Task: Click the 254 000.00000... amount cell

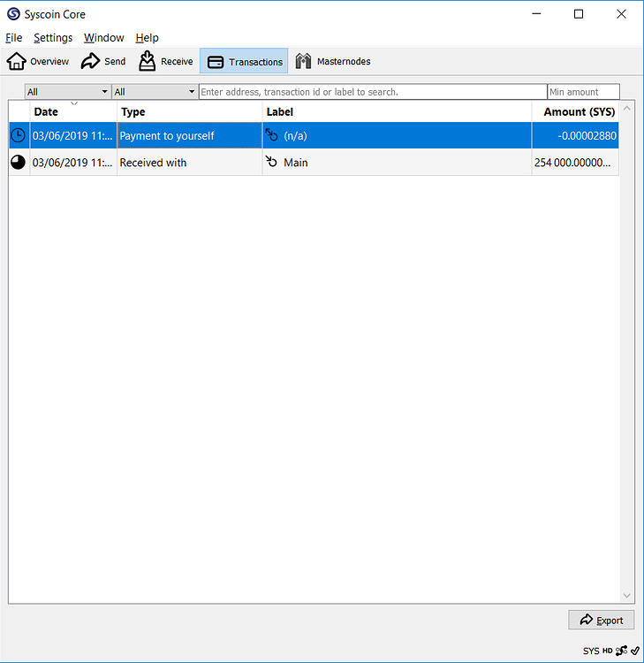Action: (x=575, y=163)
